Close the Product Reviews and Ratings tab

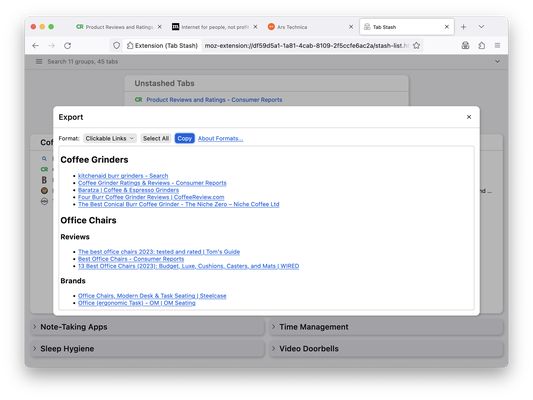pyautogui.click(x=159, y=27)
